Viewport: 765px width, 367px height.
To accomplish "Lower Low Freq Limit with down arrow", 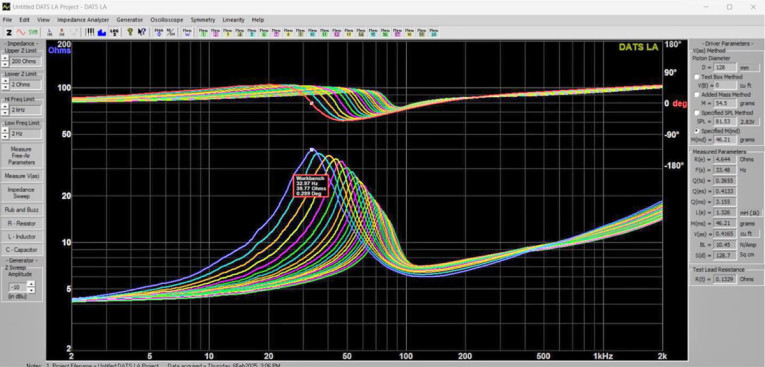I will 4,136.
